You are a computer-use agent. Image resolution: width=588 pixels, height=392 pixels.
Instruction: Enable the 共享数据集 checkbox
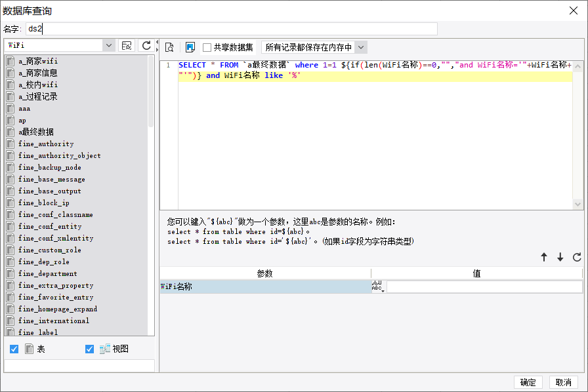[207, 48]
